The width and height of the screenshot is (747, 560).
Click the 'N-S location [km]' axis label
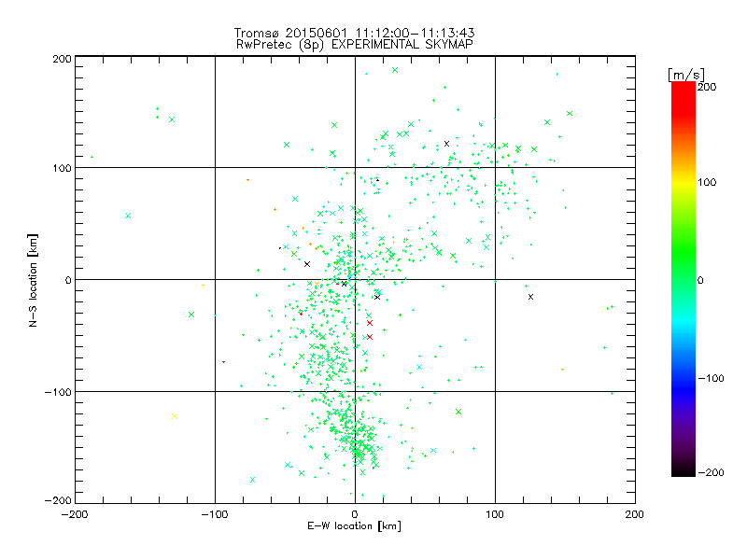pyautogui.click(x=33, y=280)
